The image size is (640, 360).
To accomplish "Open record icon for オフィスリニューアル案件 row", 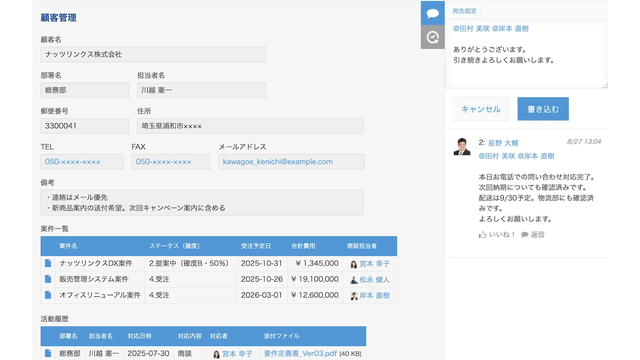I will [x=48, y=295].
